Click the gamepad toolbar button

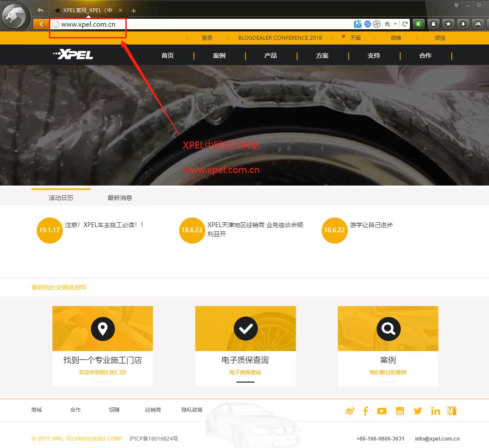[x=478, y=24]
